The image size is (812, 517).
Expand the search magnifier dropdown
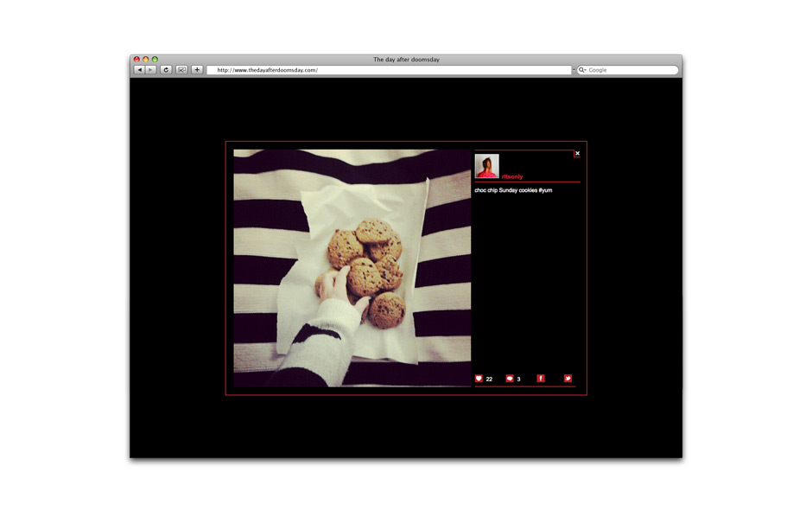[582, 70]
